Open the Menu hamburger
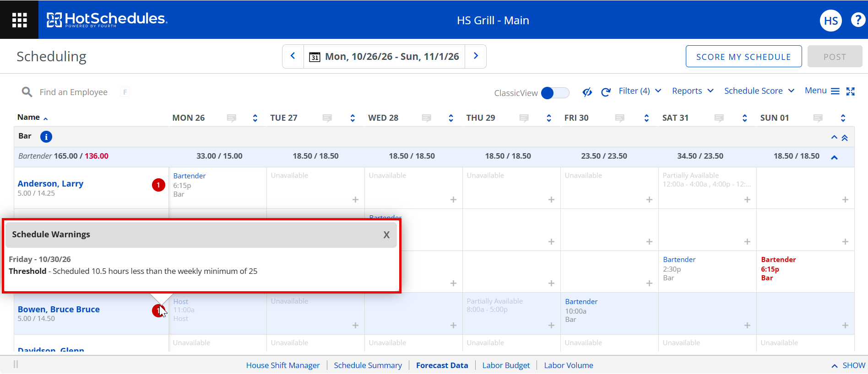 (822, 91)
